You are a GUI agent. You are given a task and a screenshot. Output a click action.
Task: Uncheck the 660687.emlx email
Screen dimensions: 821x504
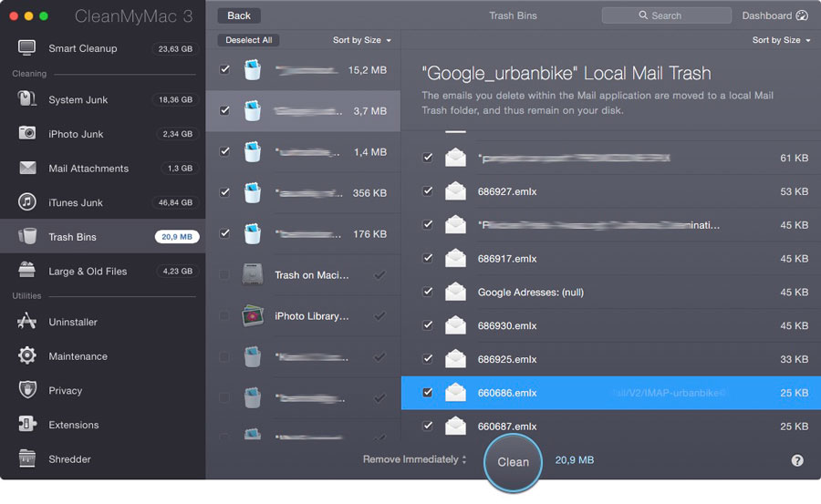[x=428, y=426]
